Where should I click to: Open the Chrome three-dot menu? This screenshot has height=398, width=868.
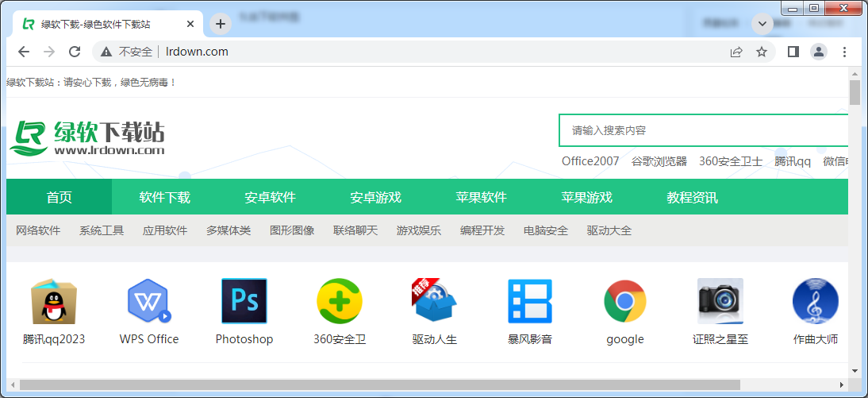click(844, 52)
